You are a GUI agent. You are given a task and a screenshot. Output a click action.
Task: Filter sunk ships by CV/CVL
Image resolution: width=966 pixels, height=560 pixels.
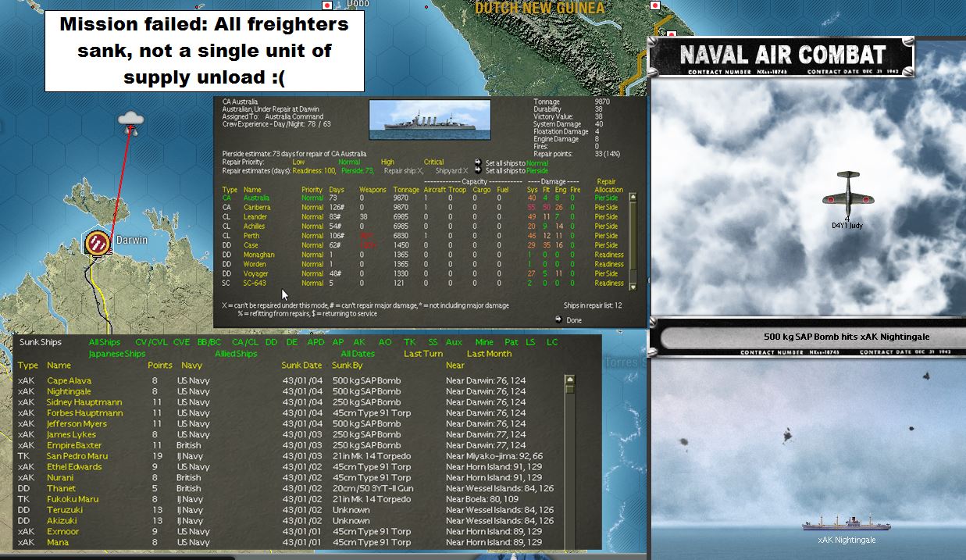pyautogui.click(x=151, y=343)
